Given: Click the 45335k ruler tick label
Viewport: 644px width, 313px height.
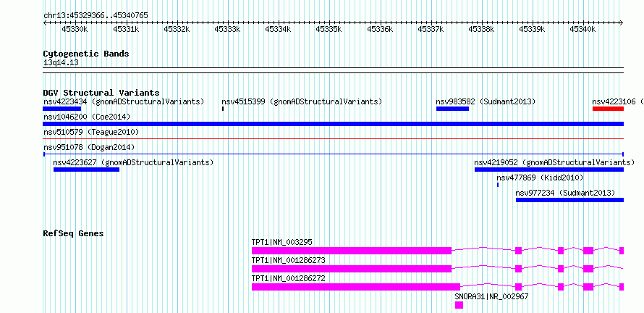Looking at the screenshot, I should click(329, 29).
